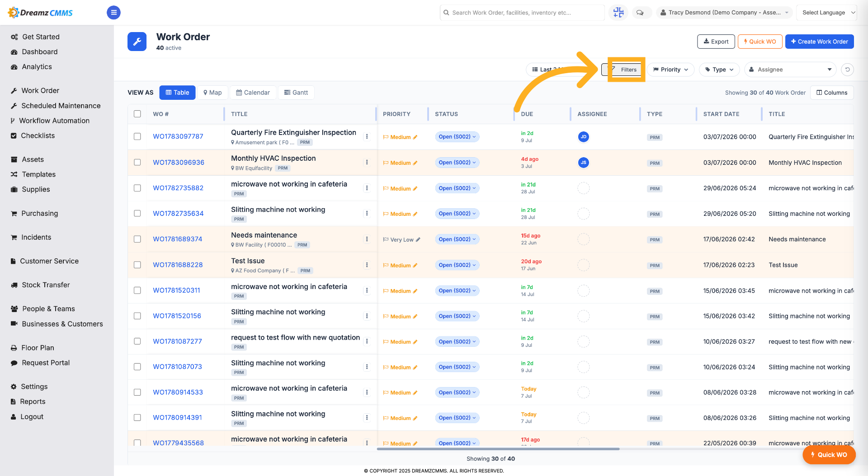
Task: Open kebab menu for Needs maintenance row
Action: pyautogui.click(x=367, y=239)
